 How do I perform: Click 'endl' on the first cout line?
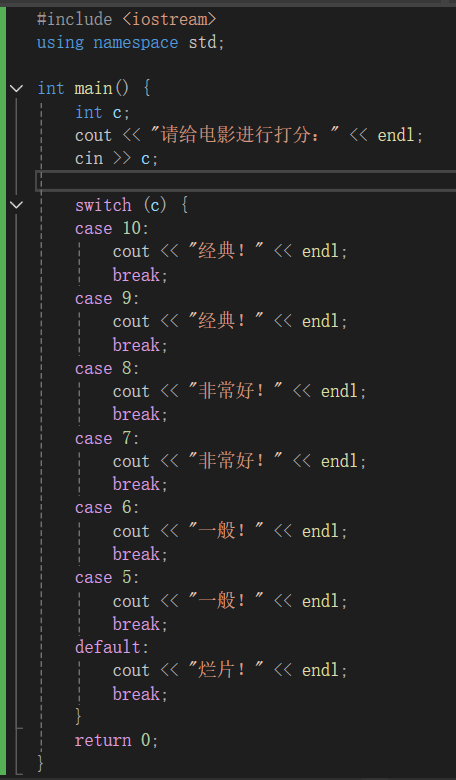click(x=395, y=135)
